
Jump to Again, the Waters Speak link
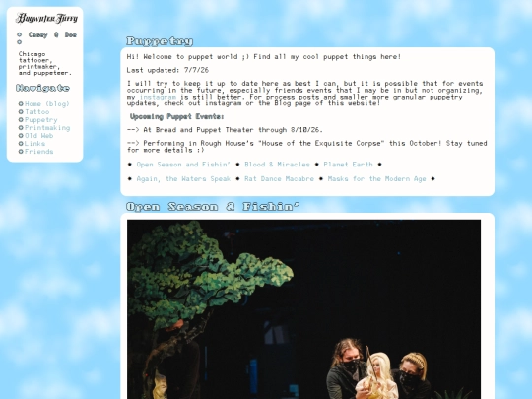(183, 179)
